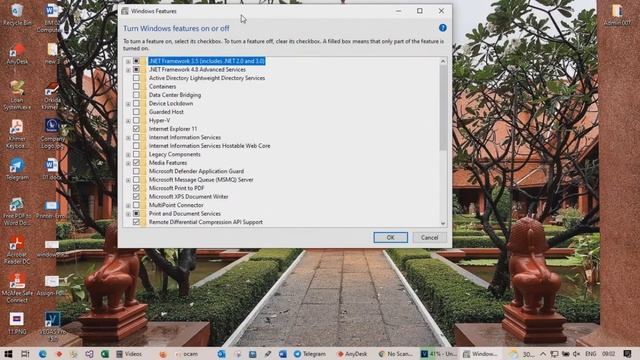Viewport: 640px width, 360px height.
Task: Toggle the .NET Framework 3.5 checkbox
Action: 136,61
